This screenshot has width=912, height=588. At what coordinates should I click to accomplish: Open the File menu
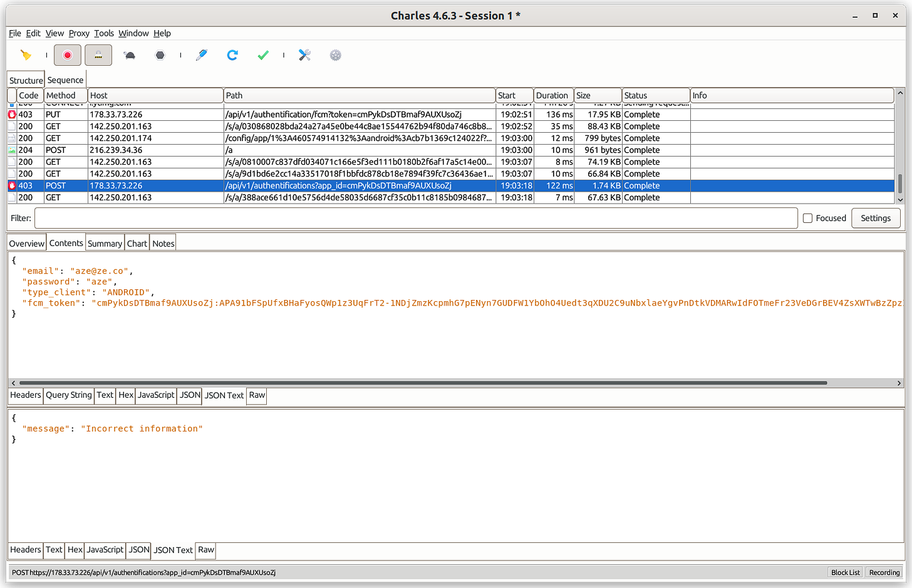pyautogui.click(x=15, y=33)
